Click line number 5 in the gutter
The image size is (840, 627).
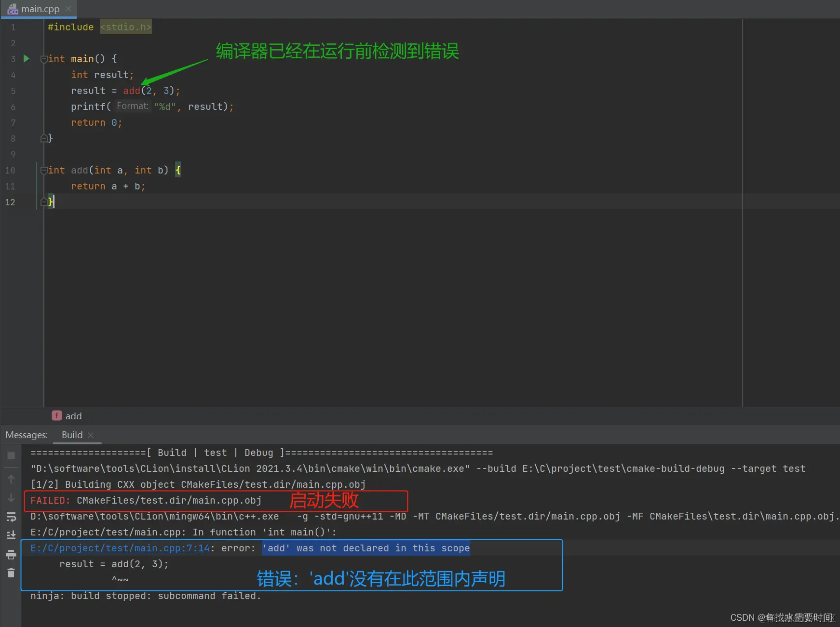(x=13, y=91)
